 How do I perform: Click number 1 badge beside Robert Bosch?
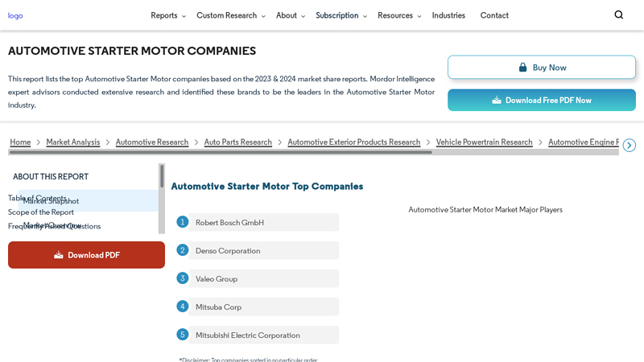pyautogui.click(x=183, y=222)
